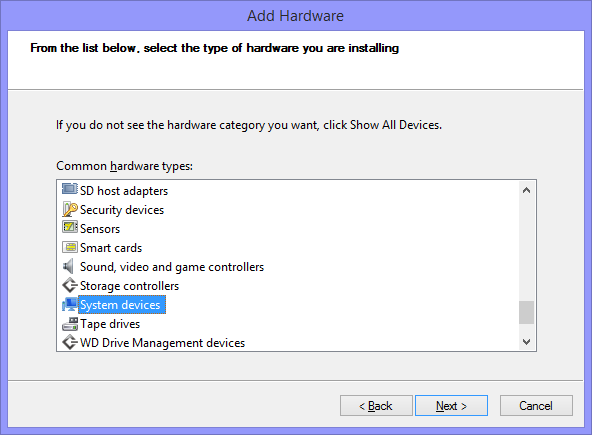Pick Sound, video and game controllers
The image size is (592, 435).
tap(172, 267)
